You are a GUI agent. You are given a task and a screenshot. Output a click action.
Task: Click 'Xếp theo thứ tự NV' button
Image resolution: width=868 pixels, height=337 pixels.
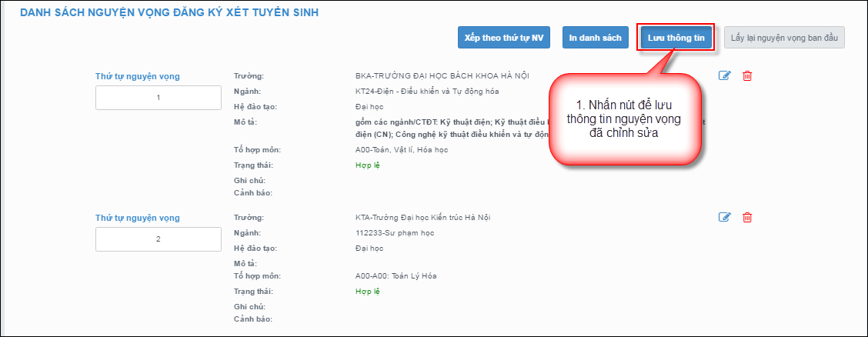pos(504,37)
